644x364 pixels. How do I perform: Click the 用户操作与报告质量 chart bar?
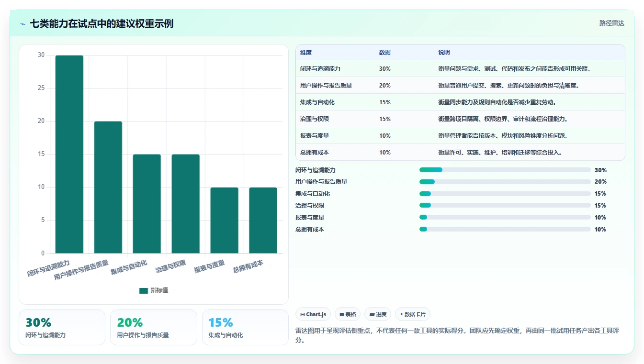pos(108,187)
